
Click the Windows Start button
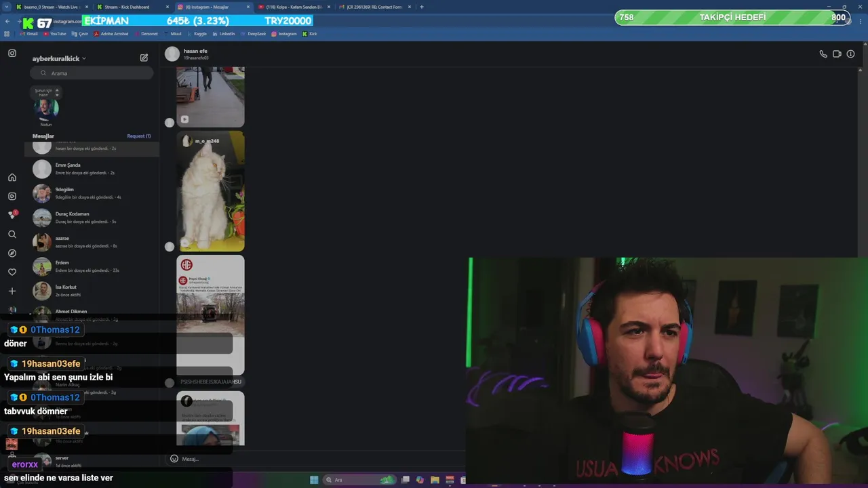pos(314,480)
